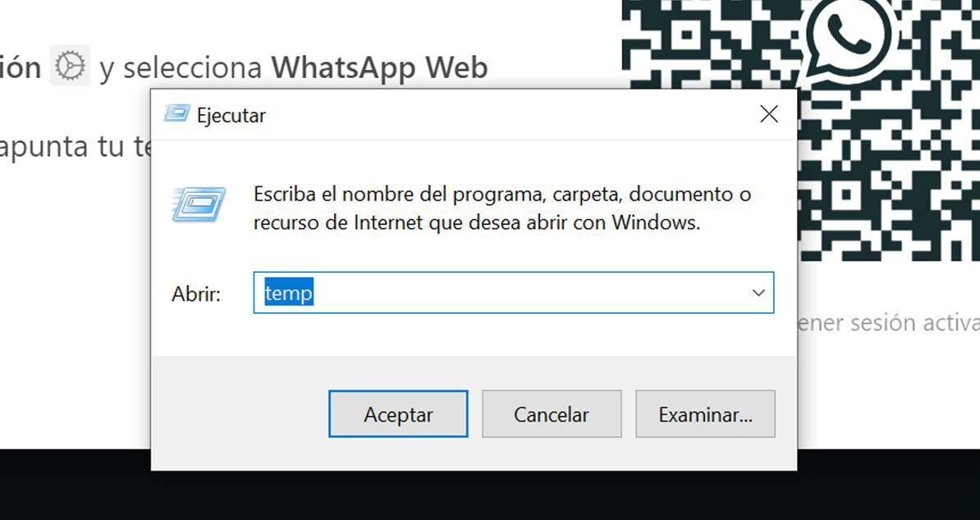This screenshot has height=520, width=980.
Task: Click the "apunta tu" instruction text
Action: pyautogui.click(x=62, y=148)
